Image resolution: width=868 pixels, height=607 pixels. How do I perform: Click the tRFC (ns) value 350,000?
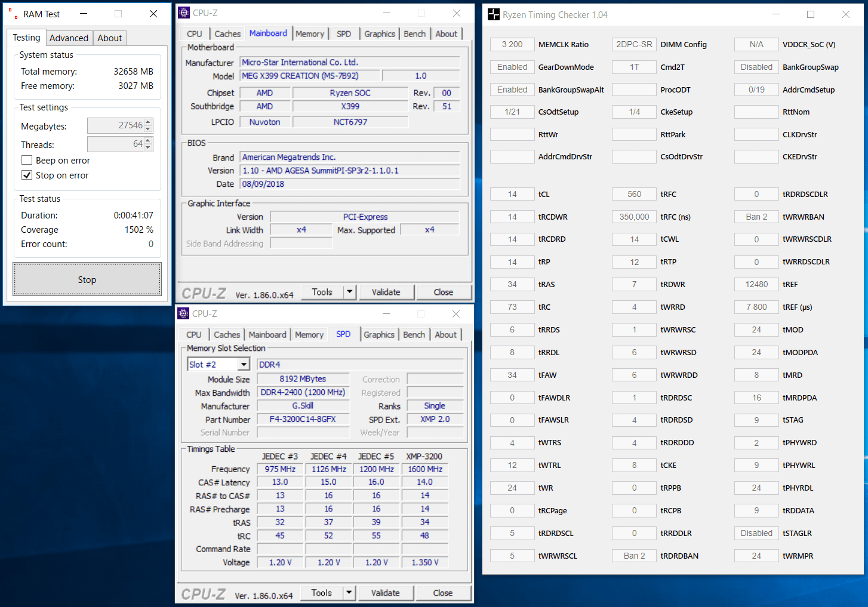point(634,217)
